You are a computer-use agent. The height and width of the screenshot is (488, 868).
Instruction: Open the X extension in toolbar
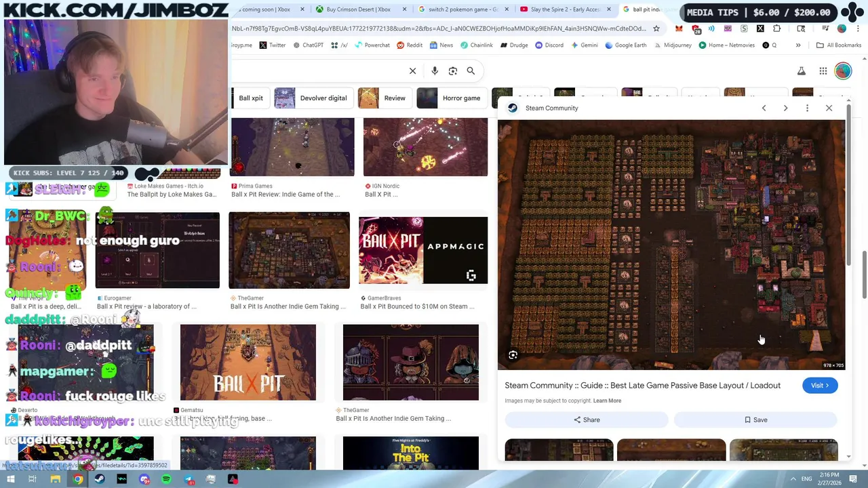tap(760, 28)
